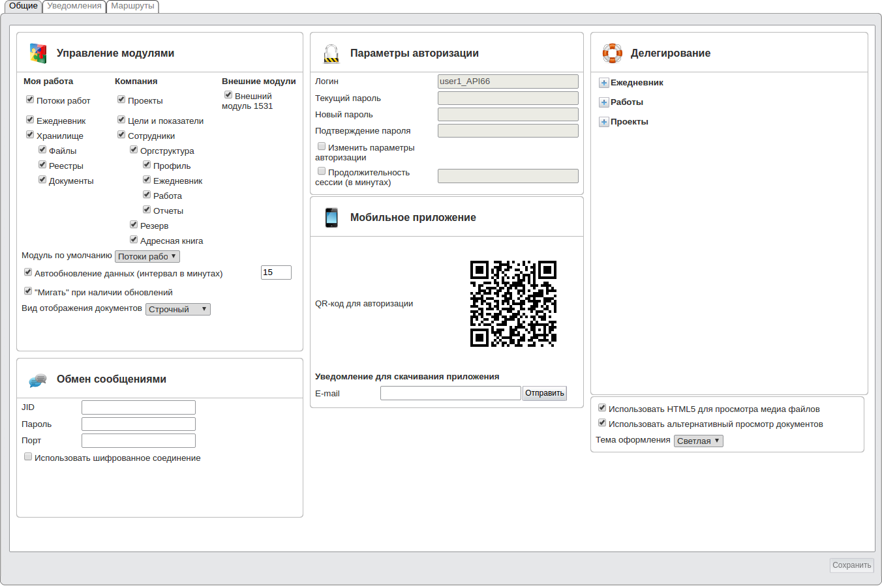This screenshot has height=588, width=882.
Task: Open the Модуль по умолчанию dropdown
Action: click(147, 257)
